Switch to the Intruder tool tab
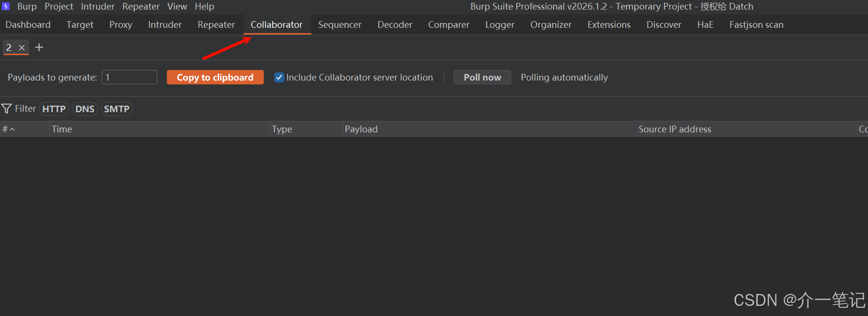This screenshot has height=316, width=868. [x=165, y=24]
